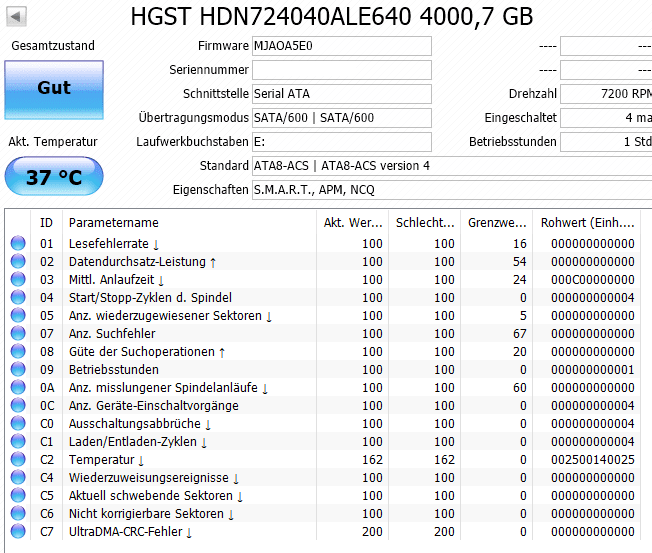Click the Eingeschaltet count field
The width and height of the screenshot is (652, 553).
(606, 118)
